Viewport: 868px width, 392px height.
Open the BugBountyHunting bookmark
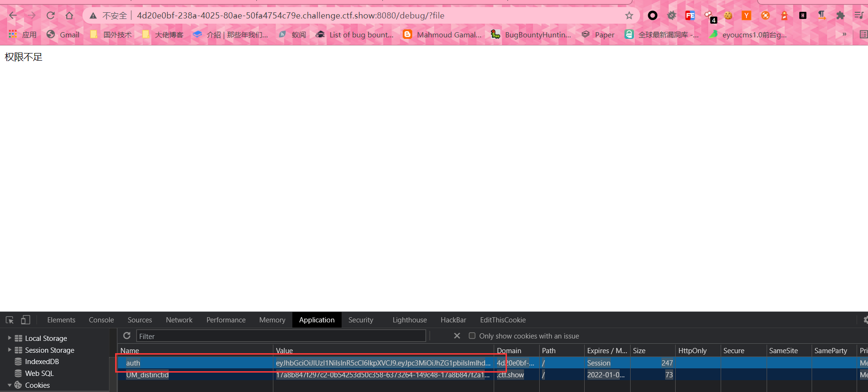[x=531, y=35]
